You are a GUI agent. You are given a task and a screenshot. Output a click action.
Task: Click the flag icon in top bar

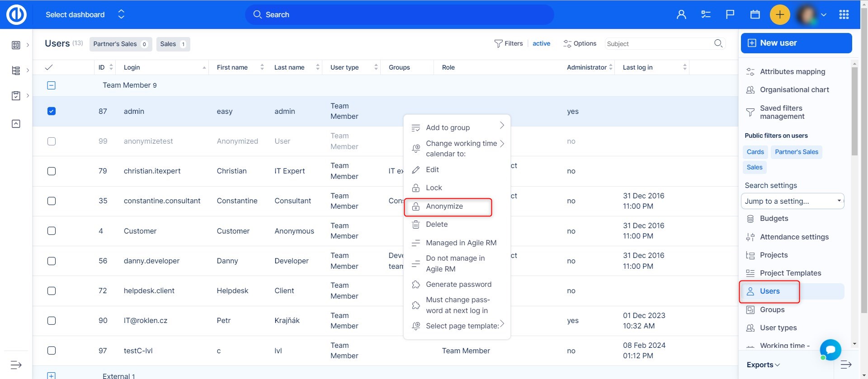730,14
